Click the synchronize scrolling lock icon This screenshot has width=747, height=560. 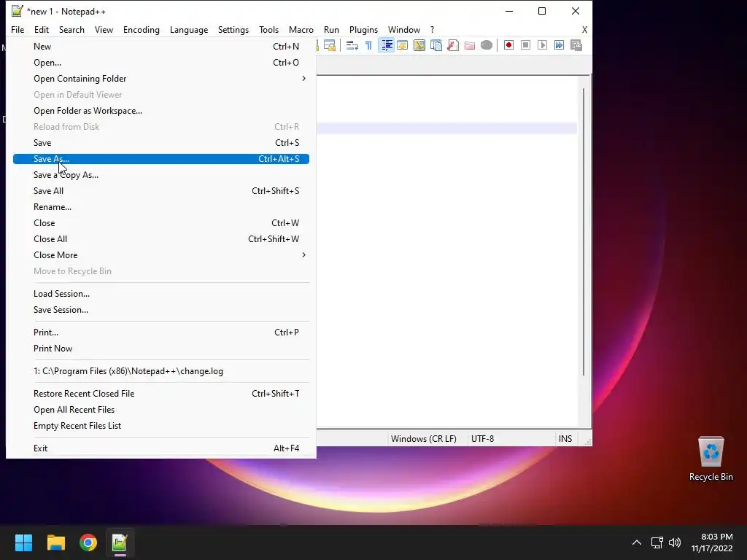coord(330,45)
